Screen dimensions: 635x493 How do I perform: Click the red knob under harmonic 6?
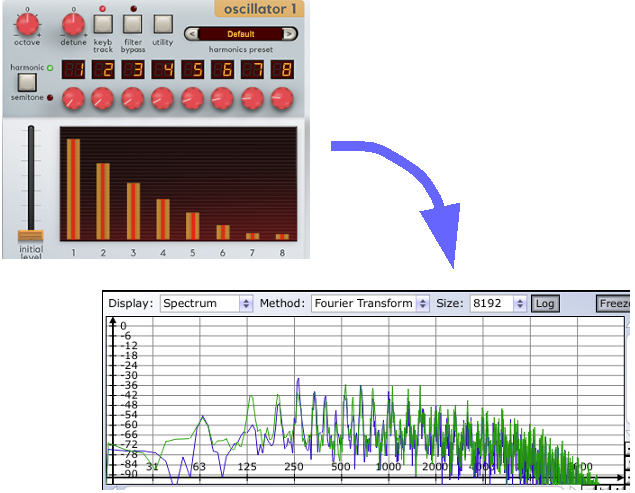tap(222, 98)
